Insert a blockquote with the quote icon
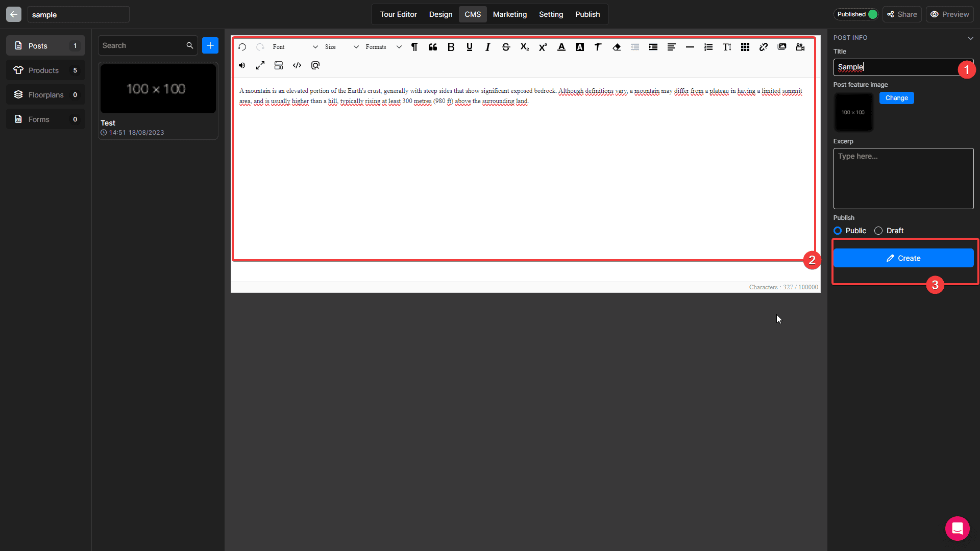Viewport: 980px width, 551px height. point(433,47)
